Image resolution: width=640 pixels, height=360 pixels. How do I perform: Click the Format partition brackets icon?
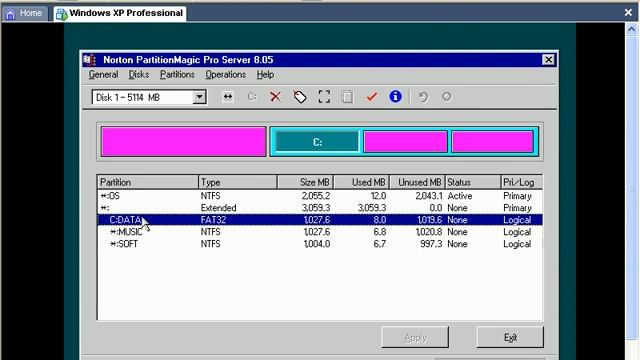click(324, 97)
